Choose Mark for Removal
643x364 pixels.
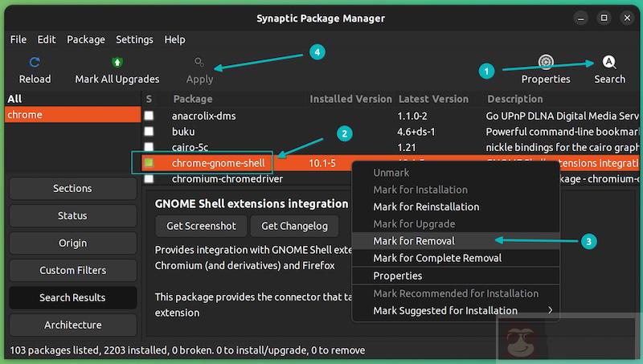click(x=414, y=241)
